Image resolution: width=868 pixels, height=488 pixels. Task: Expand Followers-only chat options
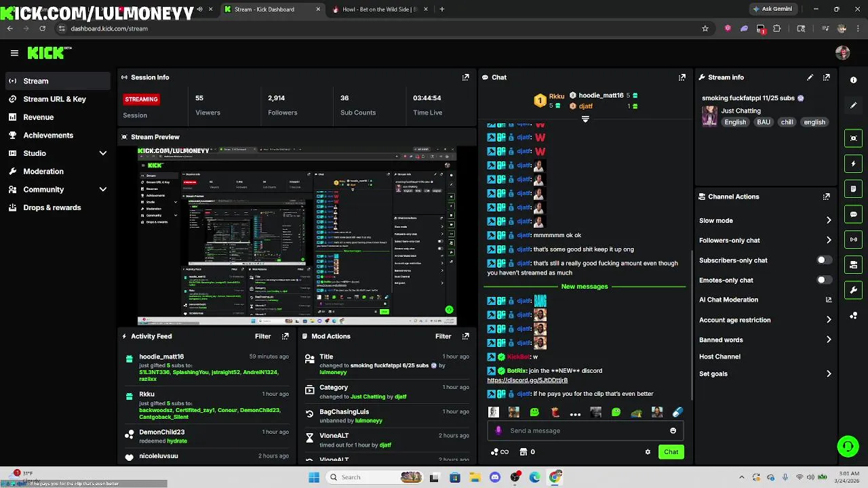coord(829,240)
